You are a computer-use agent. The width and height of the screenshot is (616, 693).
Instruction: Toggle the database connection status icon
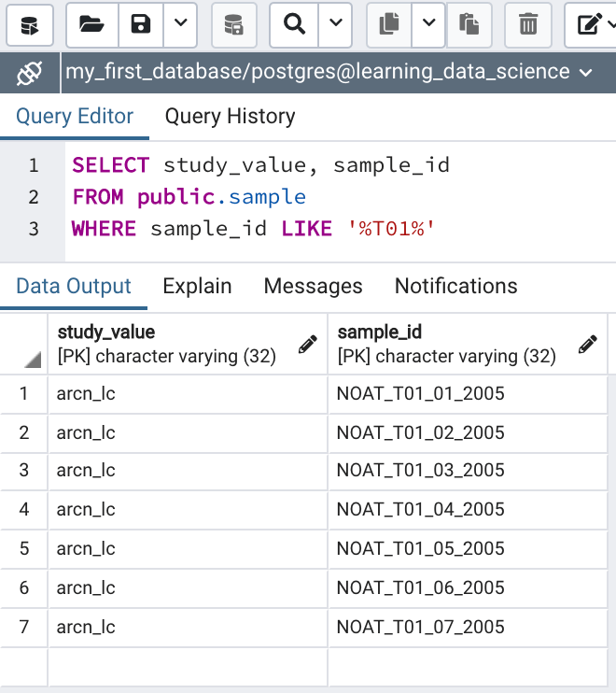[30, 72]
